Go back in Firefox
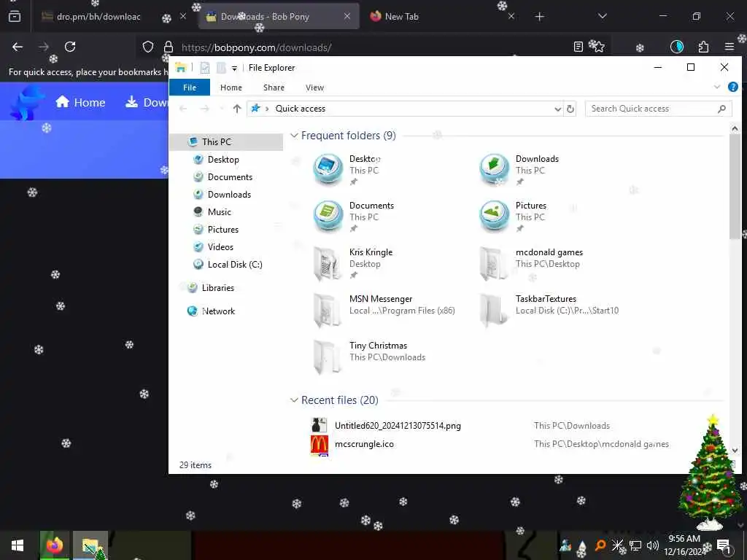747x560 pixels. point(18,47)
